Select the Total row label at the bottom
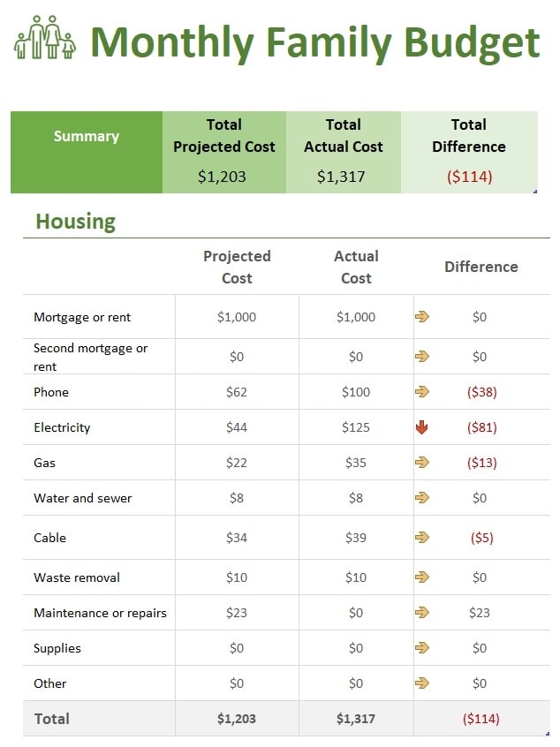The height and width of the screenshot is (747, 560). coord(52,719)
